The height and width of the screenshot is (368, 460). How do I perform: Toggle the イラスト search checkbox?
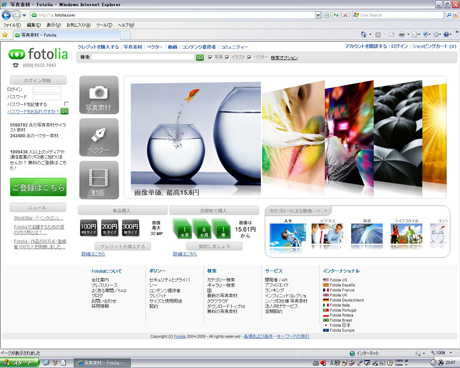(227, 57)
